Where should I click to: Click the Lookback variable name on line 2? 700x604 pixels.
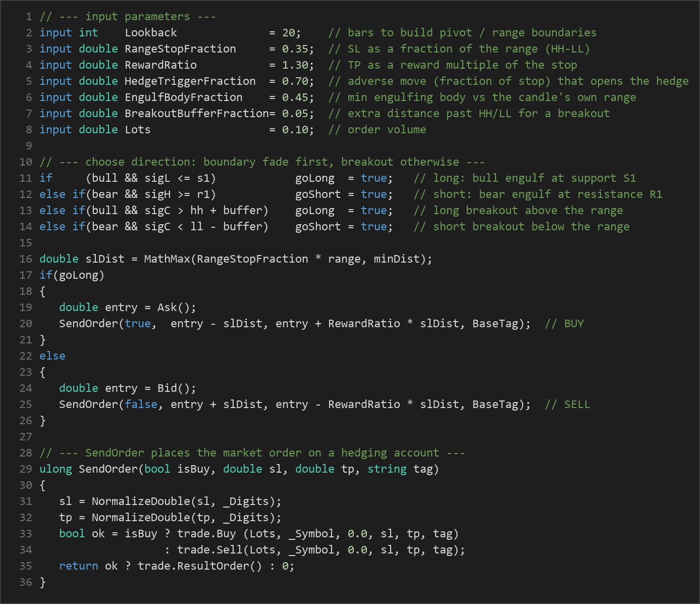tap(151, 33)
